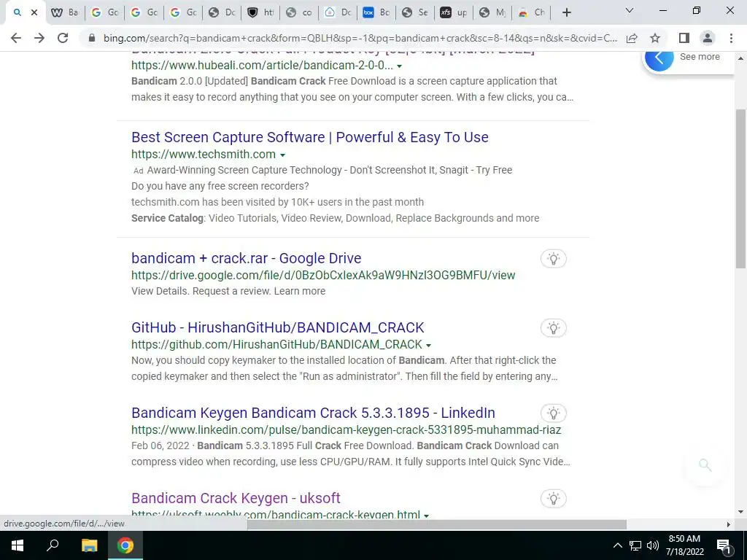Expand dropdown next to uksoft.weebly.com URL

point(426,516)
